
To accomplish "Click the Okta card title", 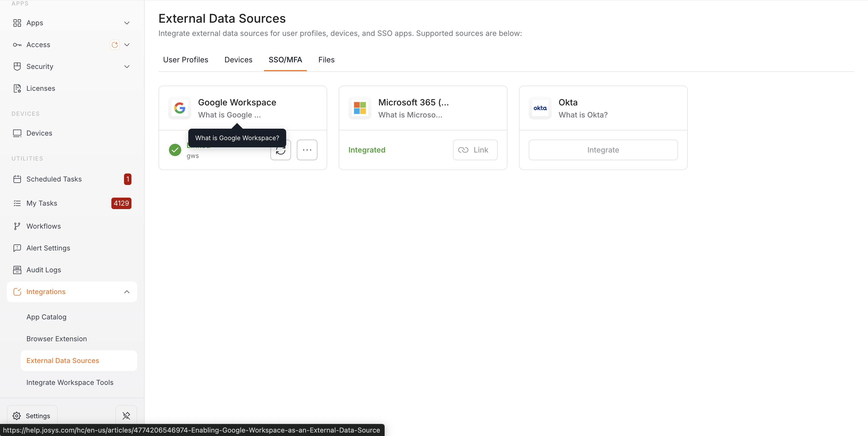I will coord(568,102).
